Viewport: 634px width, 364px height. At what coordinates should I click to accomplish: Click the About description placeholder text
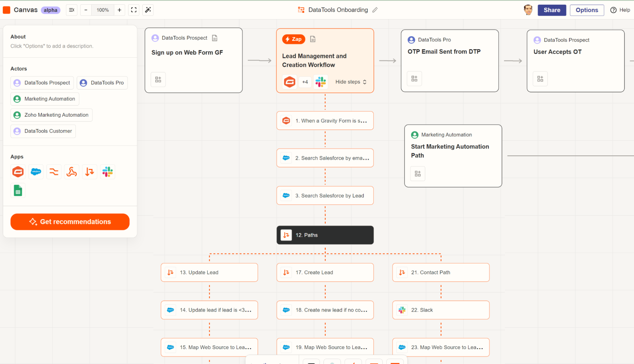52,46
